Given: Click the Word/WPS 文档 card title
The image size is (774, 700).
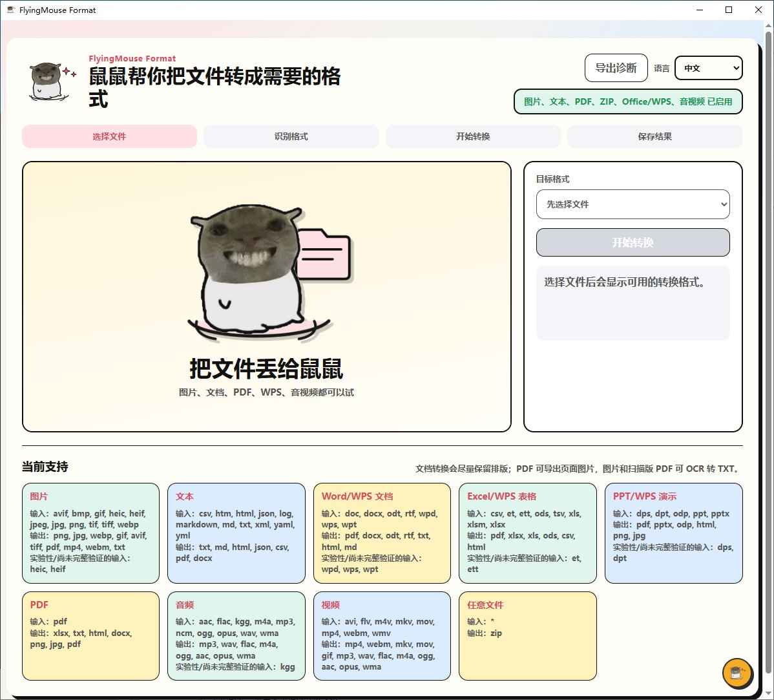Looking at the screenshot, I should pos(357,496).
